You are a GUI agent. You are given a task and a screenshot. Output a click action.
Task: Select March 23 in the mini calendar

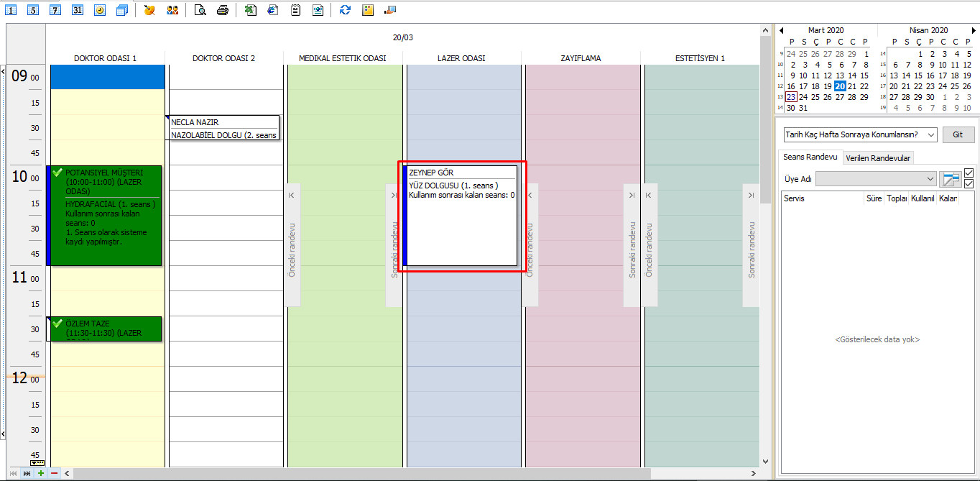click(791, 97)
